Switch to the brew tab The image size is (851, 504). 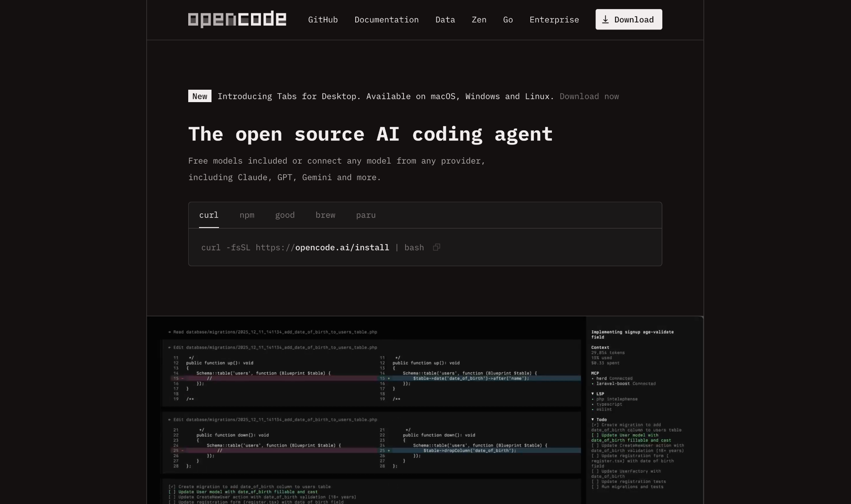click(x=325, y=215)
